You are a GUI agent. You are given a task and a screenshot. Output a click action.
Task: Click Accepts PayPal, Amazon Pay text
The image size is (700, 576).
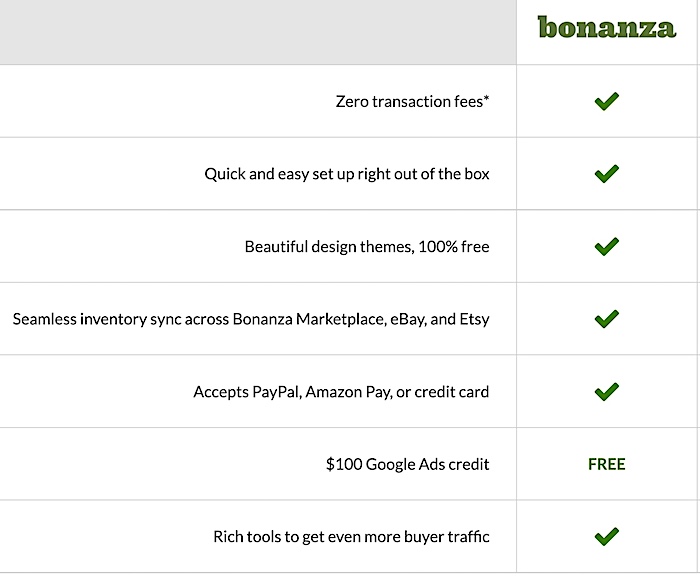[x=341, y=392]
